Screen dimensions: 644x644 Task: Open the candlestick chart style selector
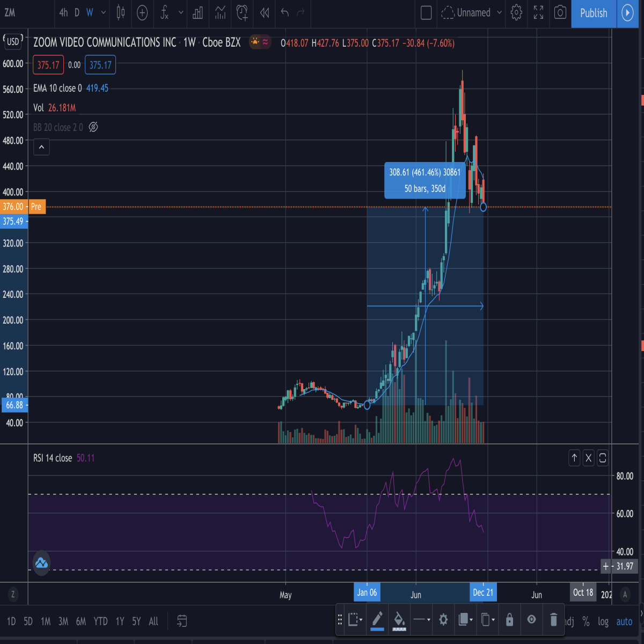coord(120,13)
